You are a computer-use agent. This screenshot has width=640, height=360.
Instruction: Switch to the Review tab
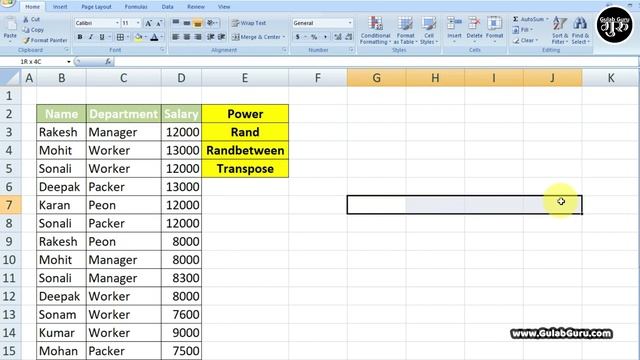click(196, 7)
